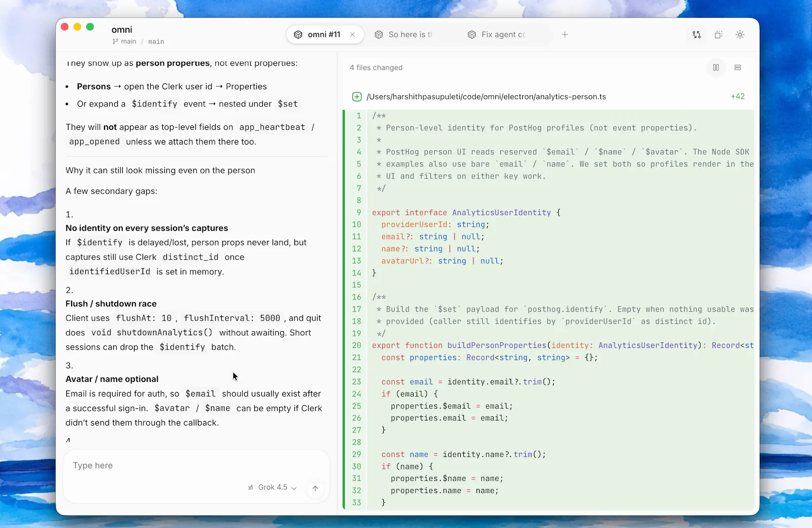The width and height of the screenshot is (812, 528).
Task: Click the '4 files changed' label
Action: click(x=376, y=67)
